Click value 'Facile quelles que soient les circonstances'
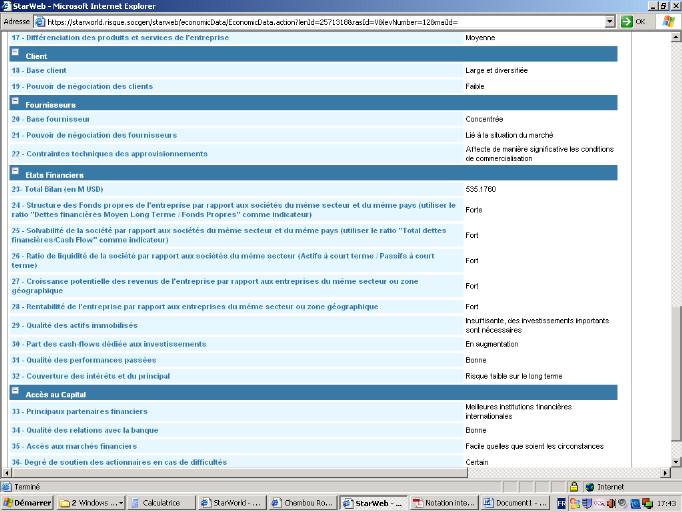Screen dimensions: 682x512 point(535,446)
